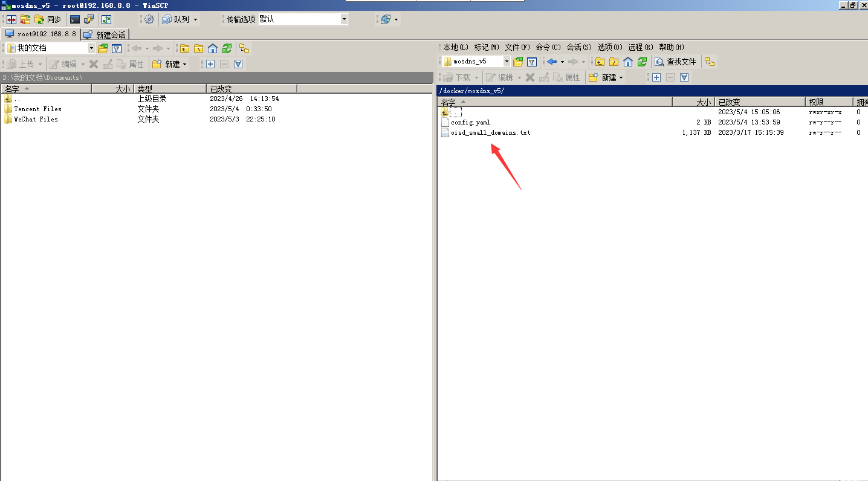Image resolution: width=868 pixels, height=481 pixels.
Task: Click the preferences gear icon
Action: click(149, 19)
